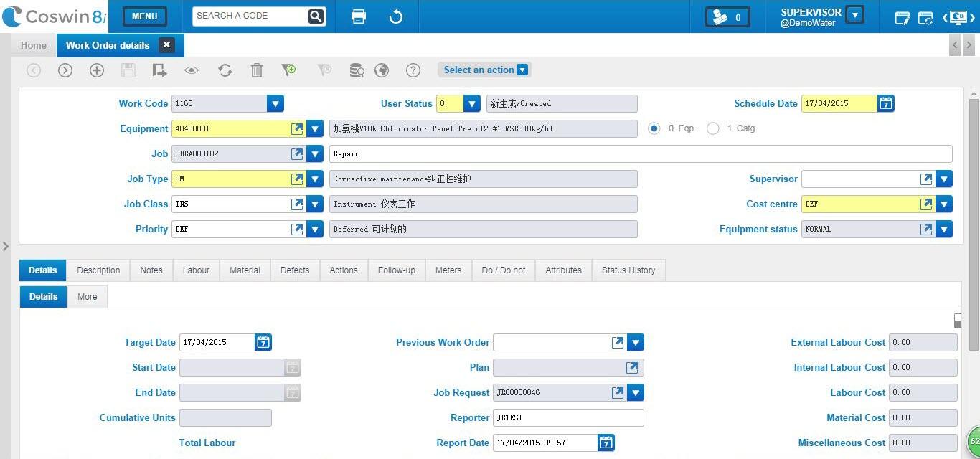
Task: Select the '1. Catg.' radio button
Action: 712,128
